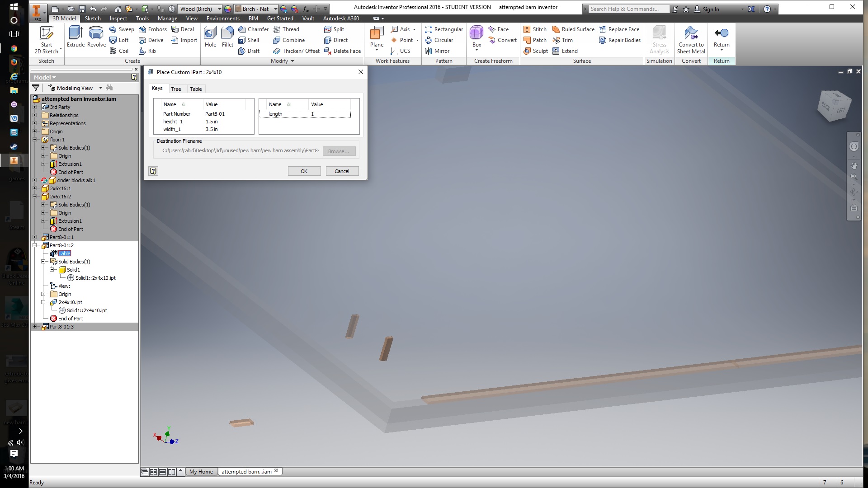Open the Wood (Birch) material dropdown

coord(220,9)
